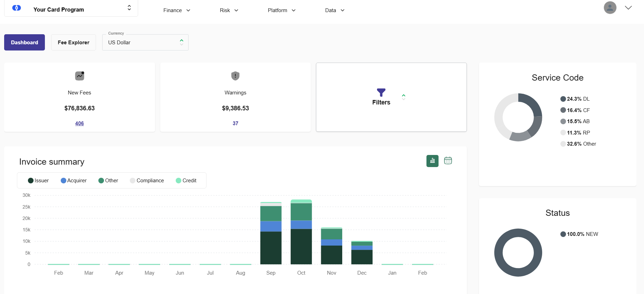This screenshot has width=644, height=294.
Task: Toggle RP slice in Service Code legend
Action: (575, 133)
